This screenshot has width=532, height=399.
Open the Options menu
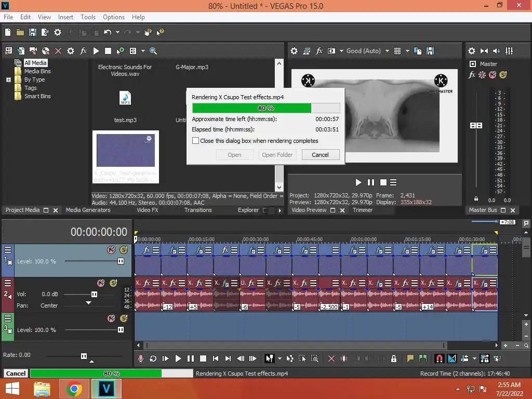(x=114, y=17)
